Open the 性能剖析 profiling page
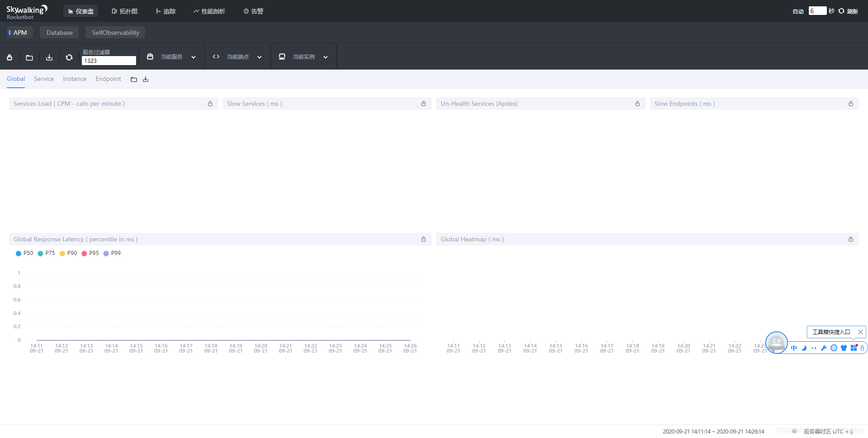This screenshot has width=868, height=438. (209, 11)
